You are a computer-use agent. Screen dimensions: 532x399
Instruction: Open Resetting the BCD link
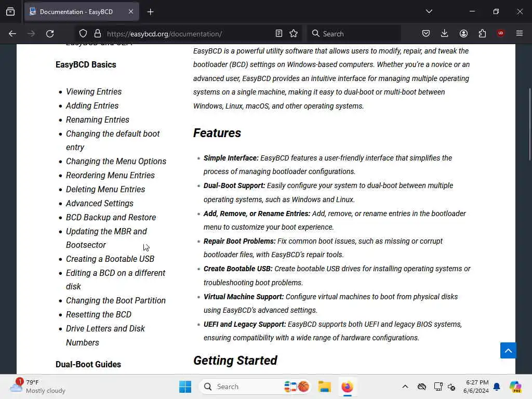point(99,314)
